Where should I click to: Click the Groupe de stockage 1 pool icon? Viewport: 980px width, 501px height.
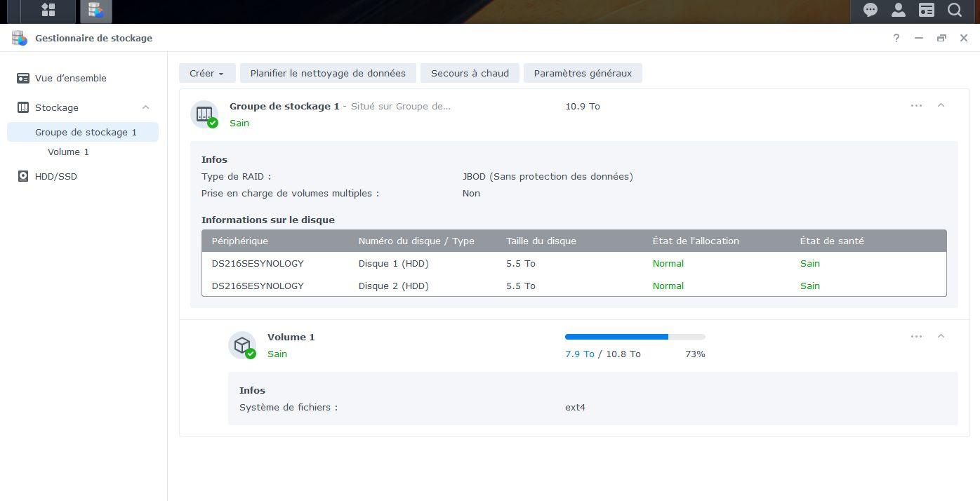(204, 114)
